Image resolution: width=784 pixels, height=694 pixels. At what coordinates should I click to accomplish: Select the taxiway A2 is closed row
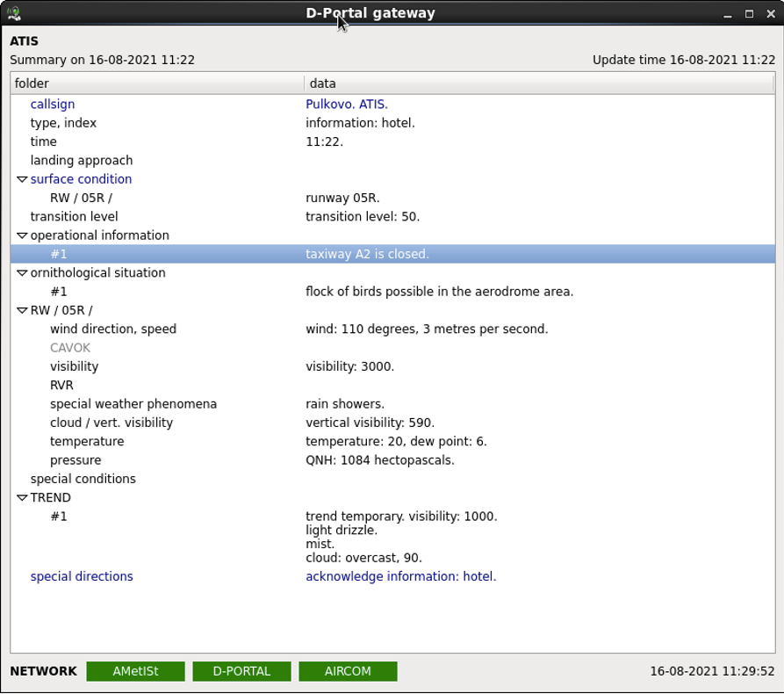pyautogui.click(x=367, y=255)
